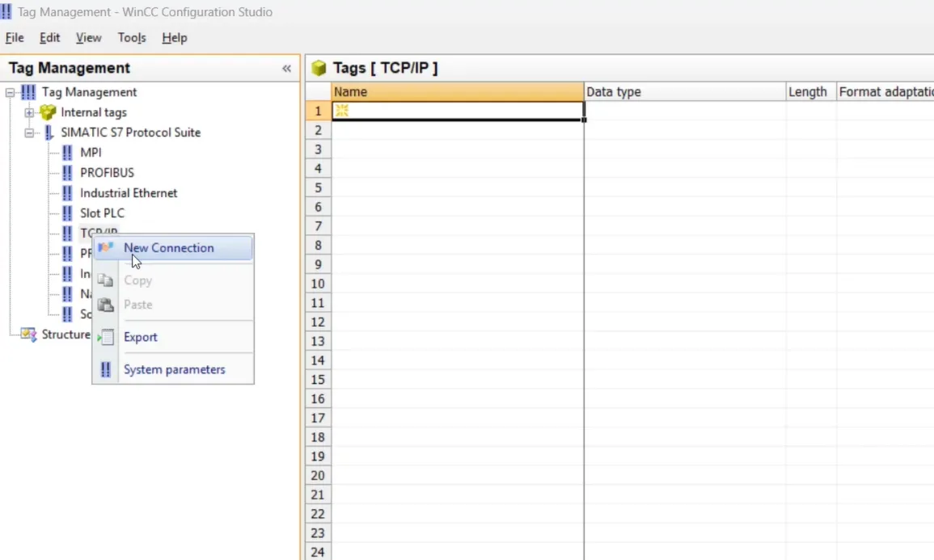Open the Help menu
Screen dimensions: 934x560
(x=175, y=37)
